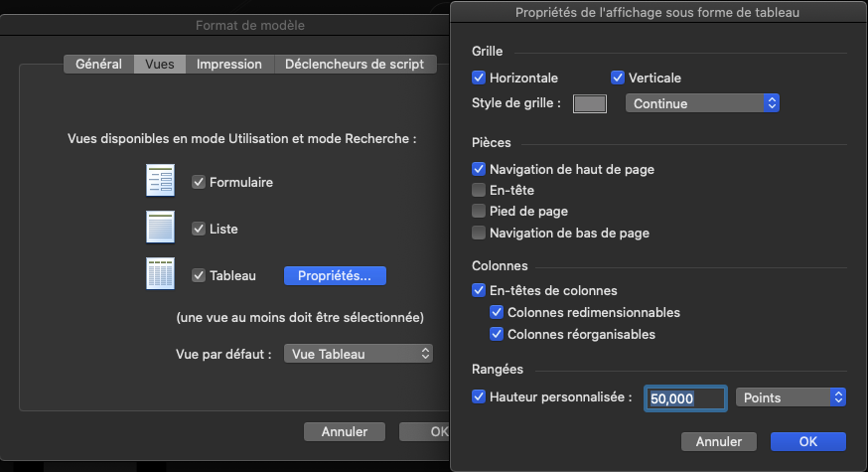Open the Points unit dropdown
This screenshot has height=472, width=868.
[790, 397]
